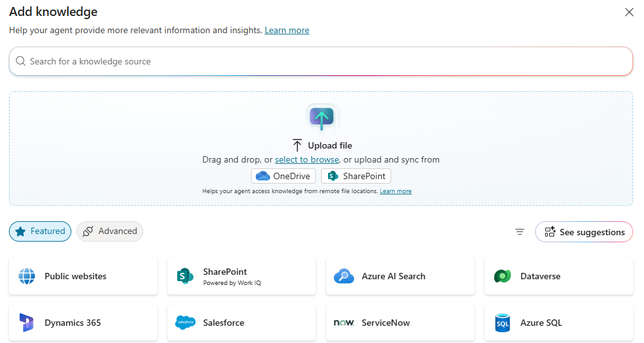This screenshot has width=644, height=343.
Task: Click the star icon on Featured tab
Action: [x=20, y=231]
